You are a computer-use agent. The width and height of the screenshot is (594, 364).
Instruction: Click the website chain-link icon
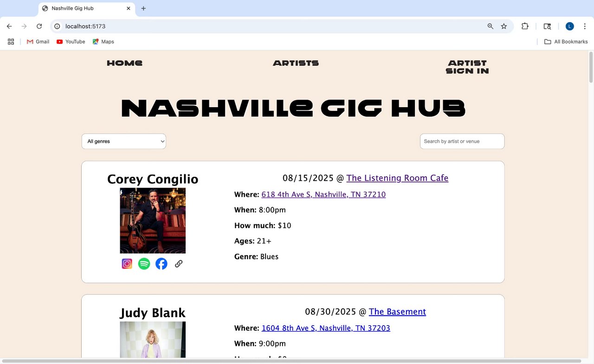coord(179,264)
